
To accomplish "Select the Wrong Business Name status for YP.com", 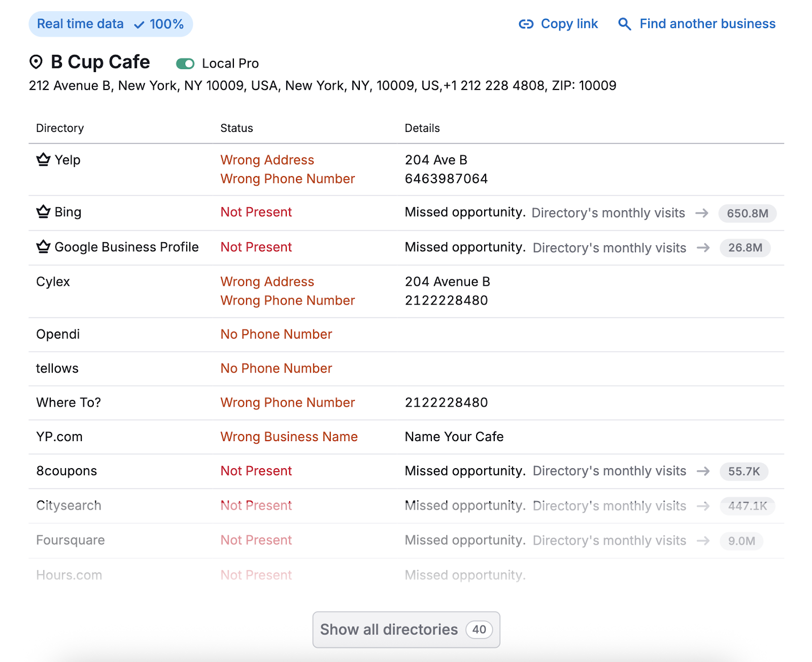I will click(289, 437).
